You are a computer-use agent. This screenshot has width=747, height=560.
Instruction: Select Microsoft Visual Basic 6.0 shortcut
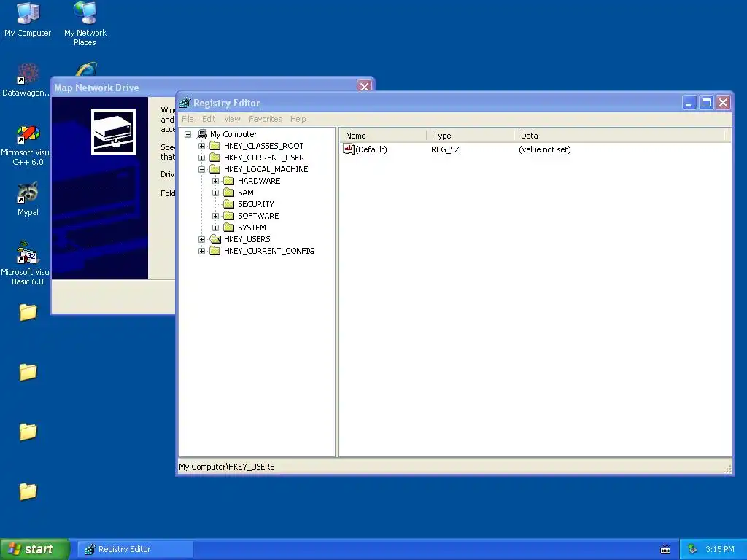click(x=26, y=263)
